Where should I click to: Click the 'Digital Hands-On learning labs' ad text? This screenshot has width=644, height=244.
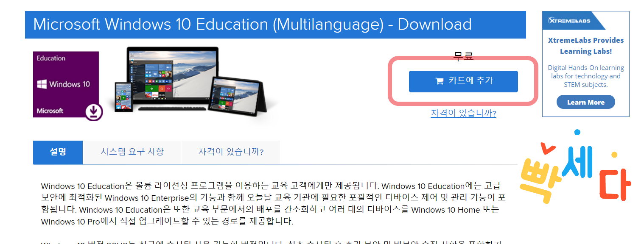click(x=585, y=76)
